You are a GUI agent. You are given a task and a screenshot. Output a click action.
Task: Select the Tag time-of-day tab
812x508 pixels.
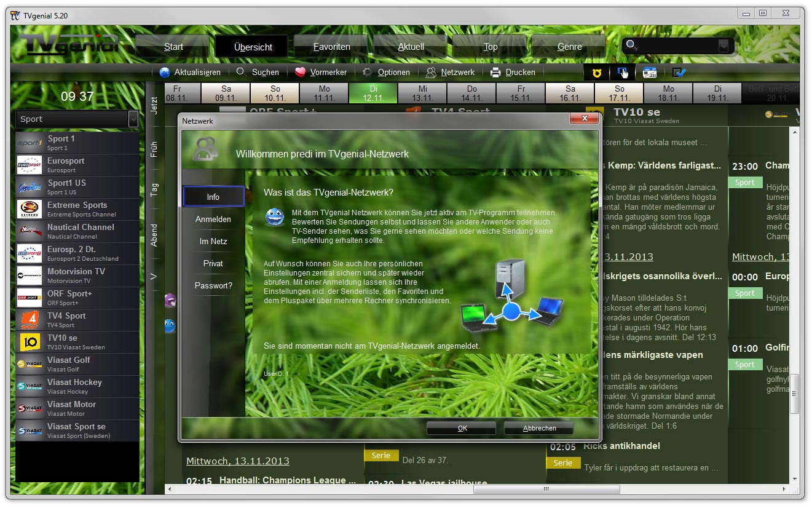click(x=154, y=189)
